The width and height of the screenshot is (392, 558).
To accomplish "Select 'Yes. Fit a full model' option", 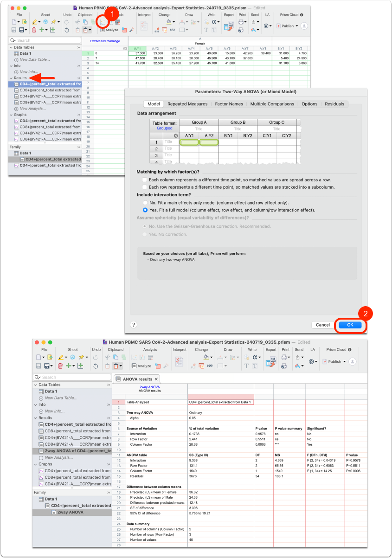I will (146, 210).
